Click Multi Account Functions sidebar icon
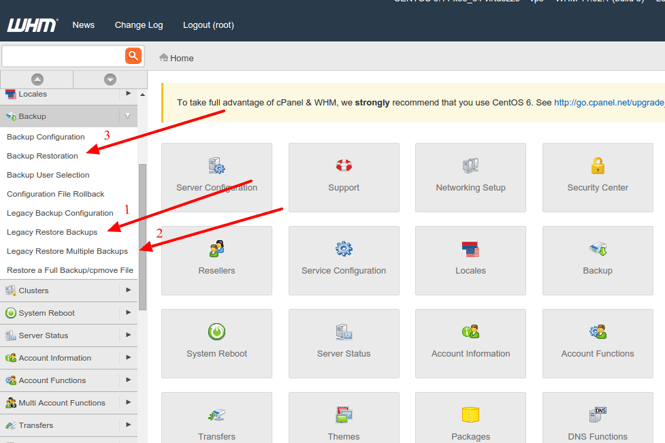 click(x=11, y=403)
